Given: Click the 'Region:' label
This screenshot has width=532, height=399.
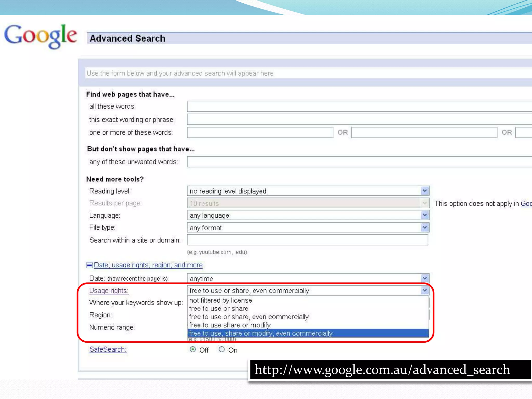Looking at the screenshot, I should pos(101,315).
